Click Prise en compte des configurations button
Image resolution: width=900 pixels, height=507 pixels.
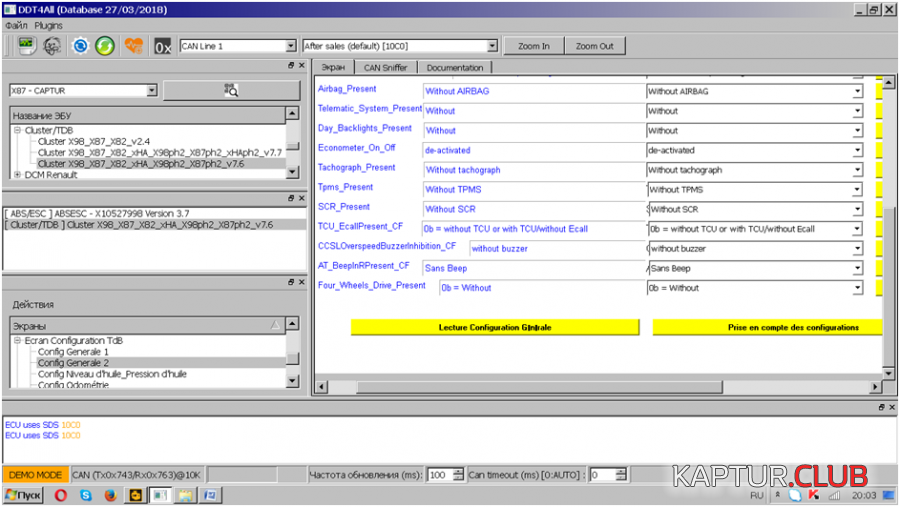click(767, 327)
